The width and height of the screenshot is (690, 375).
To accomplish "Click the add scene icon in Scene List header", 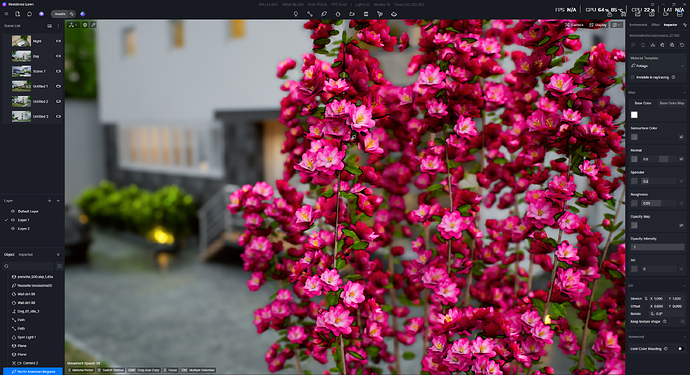I will tap(49, 26).
